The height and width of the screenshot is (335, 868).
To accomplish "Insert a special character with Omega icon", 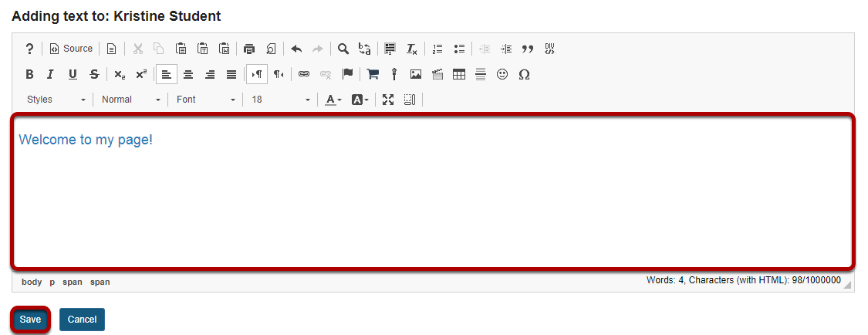I will 524,74.
